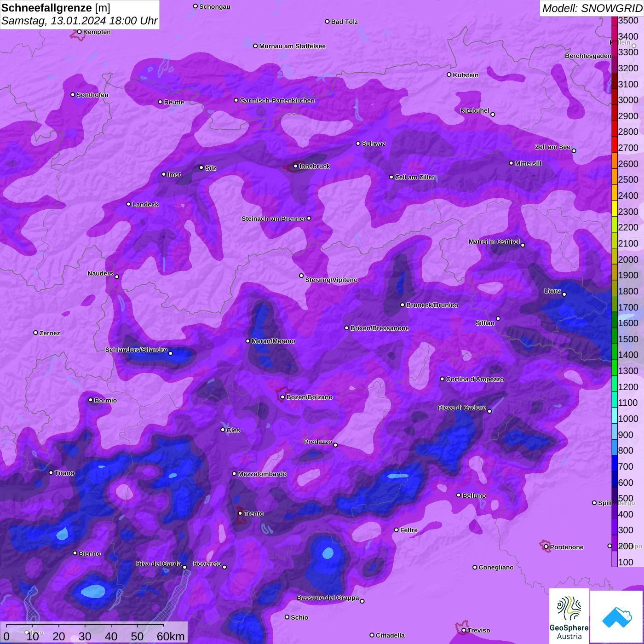644x644 pixels.
Task: Click the 'Mezzolombardo' town label
Action: coord(262,474)
